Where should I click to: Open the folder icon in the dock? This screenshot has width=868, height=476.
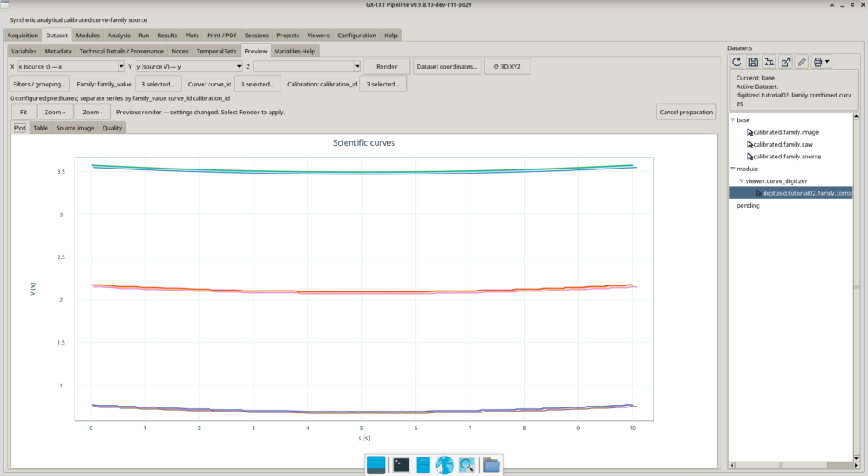pos(491,465)
